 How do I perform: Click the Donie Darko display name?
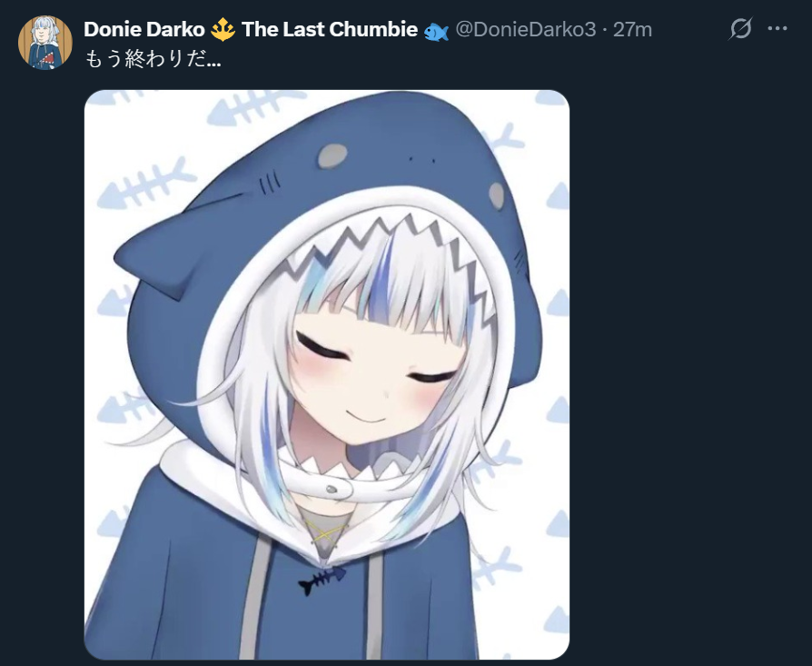(144, 29)
